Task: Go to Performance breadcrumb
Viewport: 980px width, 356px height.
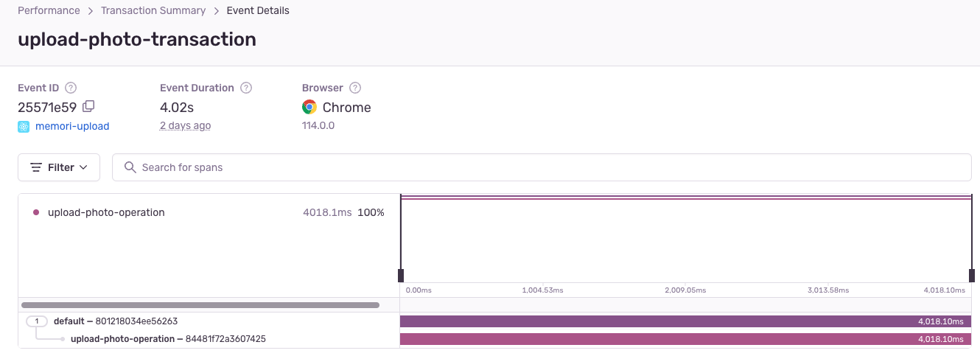Action: tap(49, 10)
